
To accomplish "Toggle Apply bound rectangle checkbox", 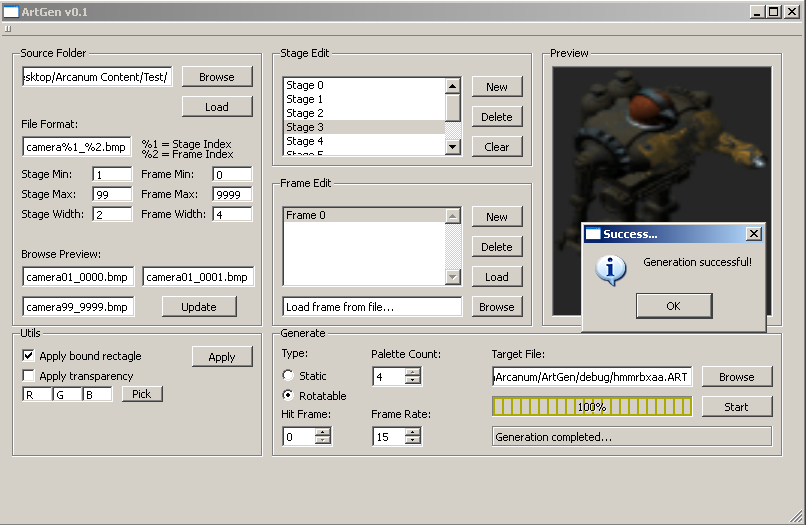I will point(29,356).
